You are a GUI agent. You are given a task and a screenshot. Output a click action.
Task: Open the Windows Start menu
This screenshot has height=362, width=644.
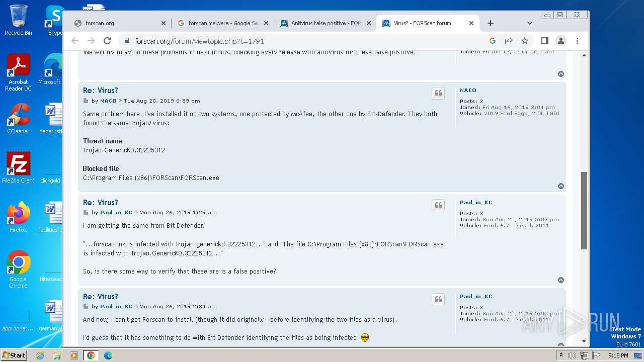click(14, 355)
